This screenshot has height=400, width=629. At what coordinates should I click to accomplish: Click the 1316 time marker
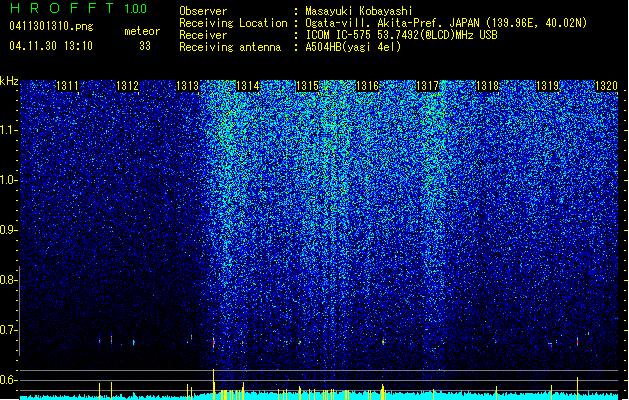pos(367,86)
